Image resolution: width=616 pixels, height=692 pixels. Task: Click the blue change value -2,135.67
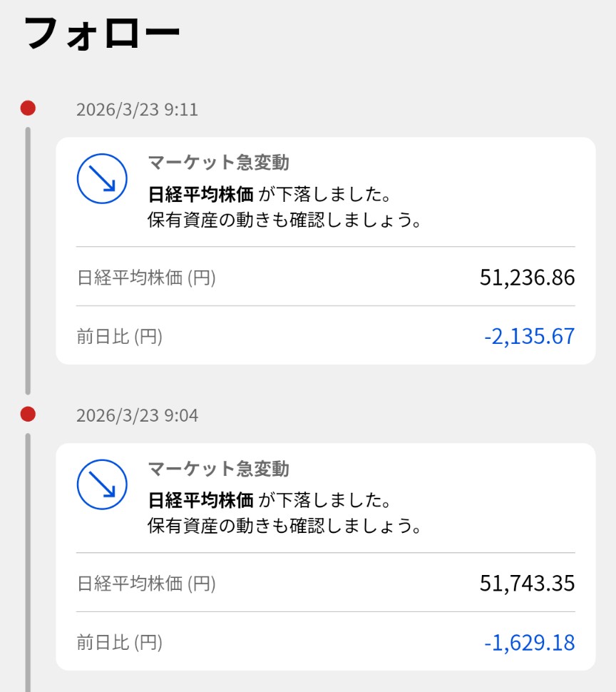tap(529, 336)
